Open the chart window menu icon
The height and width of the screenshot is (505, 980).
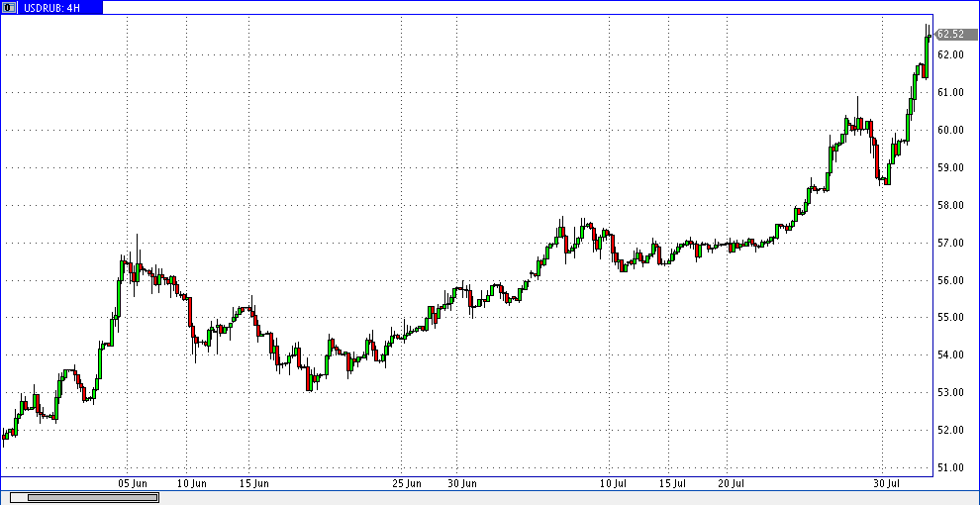click(x=9, y=8)
